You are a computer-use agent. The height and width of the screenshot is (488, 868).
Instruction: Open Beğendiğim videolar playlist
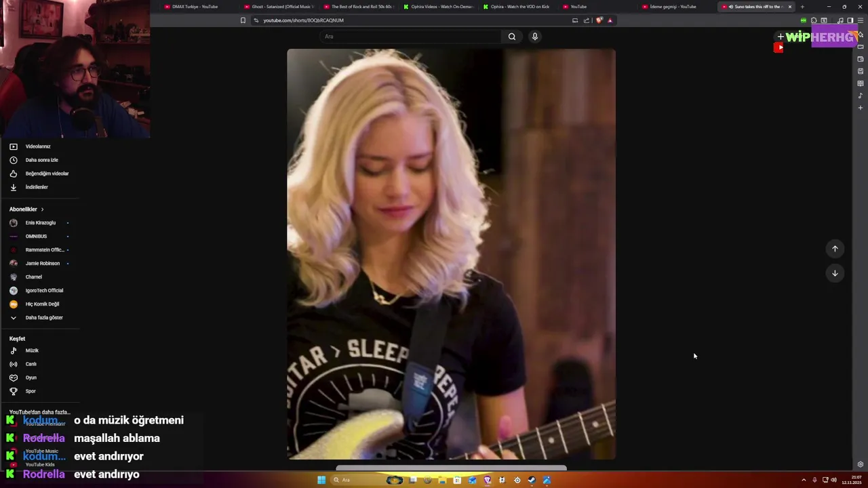(x=47, y=174)
